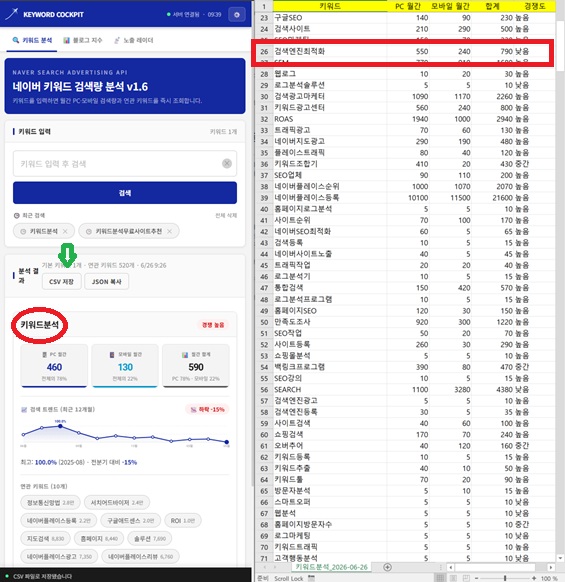Click the 월간 합계 590 card
This screenshot has height=582, width=565.
(196, 366)
